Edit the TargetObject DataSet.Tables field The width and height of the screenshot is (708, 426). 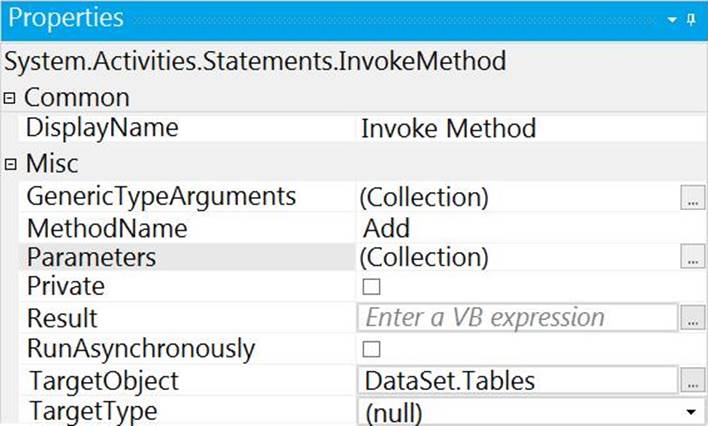pyautogui.click(x=515, y=380)
